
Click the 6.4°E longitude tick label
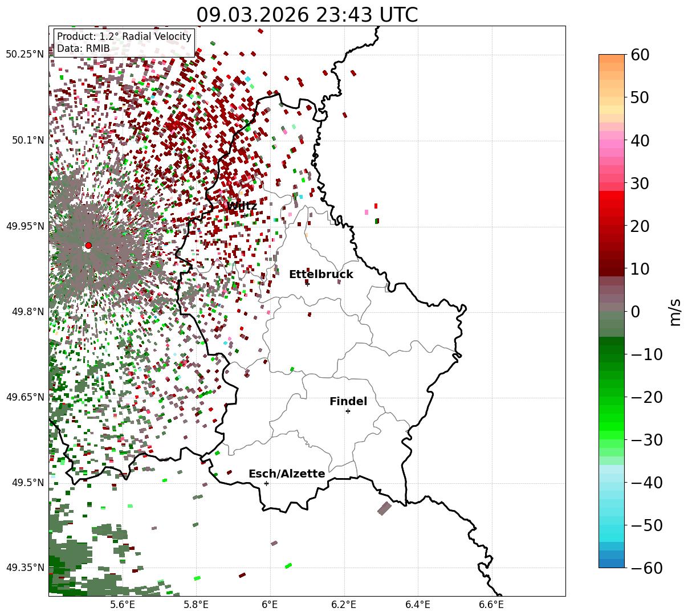[417, 604]
